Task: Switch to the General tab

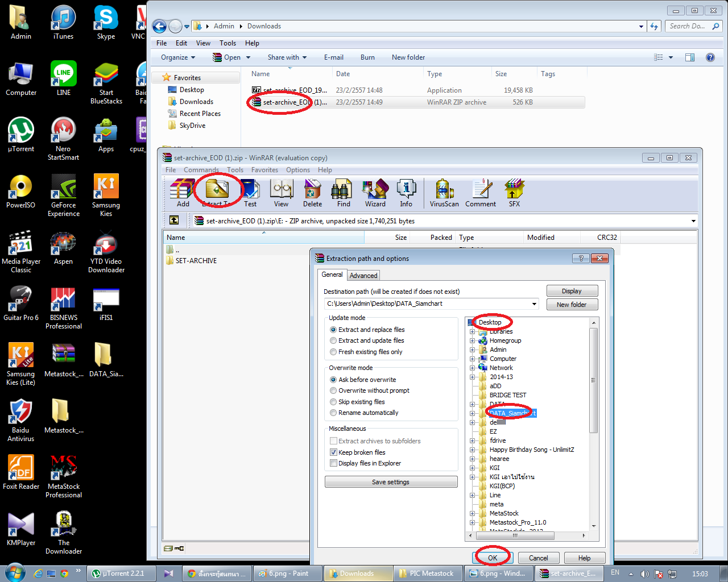Action: pyautogui.click(x=332, y=275)
